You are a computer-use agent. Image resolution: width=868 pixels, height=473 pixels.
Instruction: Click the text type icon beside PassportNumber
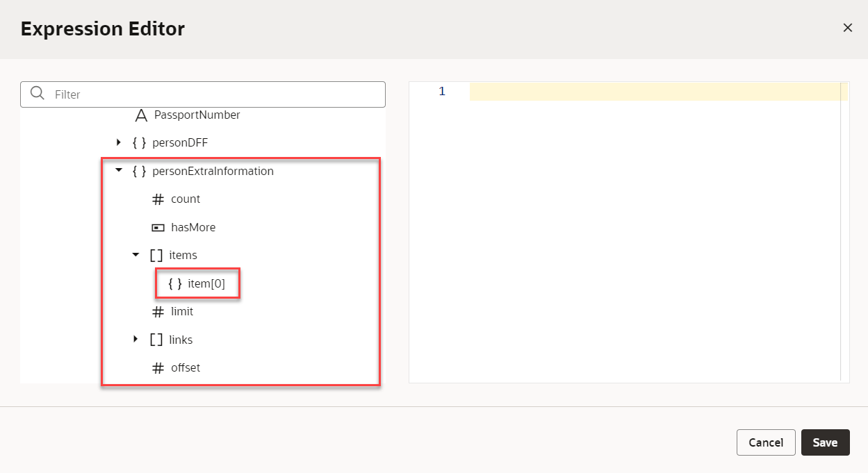click(141, 115)
